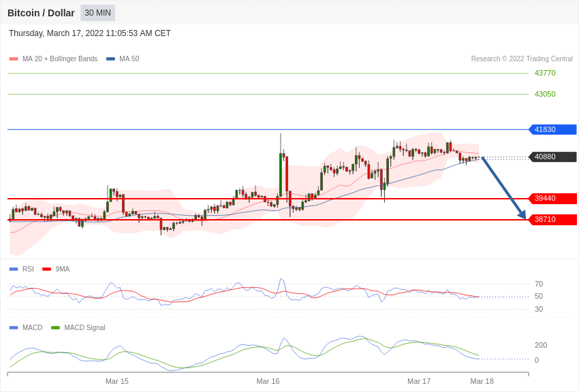Screen dimensions: 579x392
Task: Click 'Research © 2022 Trading Central' credit text
Action: pyautogui.click(x=522, y=59)
